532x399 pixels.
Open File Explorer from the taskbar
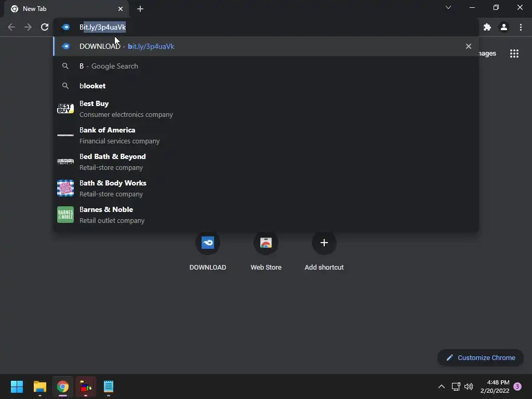coord(40,387)
